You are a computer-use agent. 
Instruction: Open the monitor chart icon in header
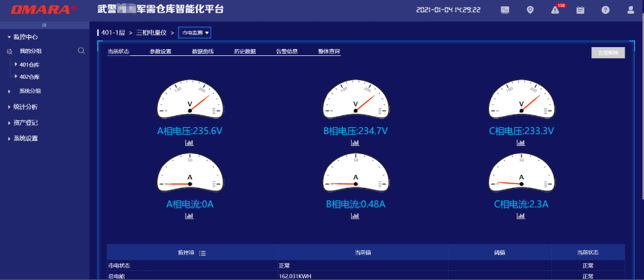[x=505, y=10]
